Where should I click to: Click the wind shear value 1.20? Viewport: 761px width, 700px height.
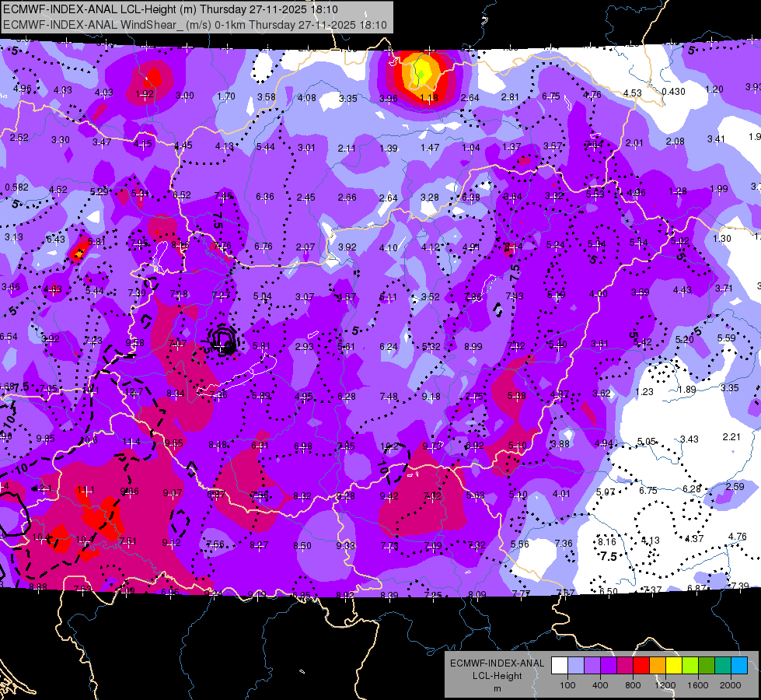coord(714,89)
